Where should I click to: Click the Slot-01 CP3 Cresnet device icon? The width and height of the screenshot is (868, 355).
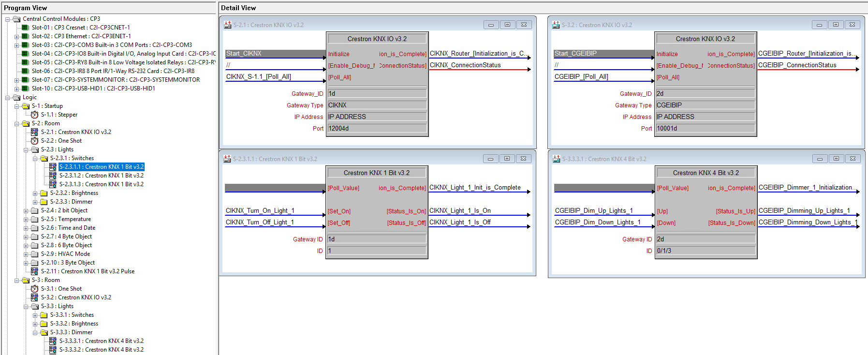pyautogui.click(x=25, y=28)
